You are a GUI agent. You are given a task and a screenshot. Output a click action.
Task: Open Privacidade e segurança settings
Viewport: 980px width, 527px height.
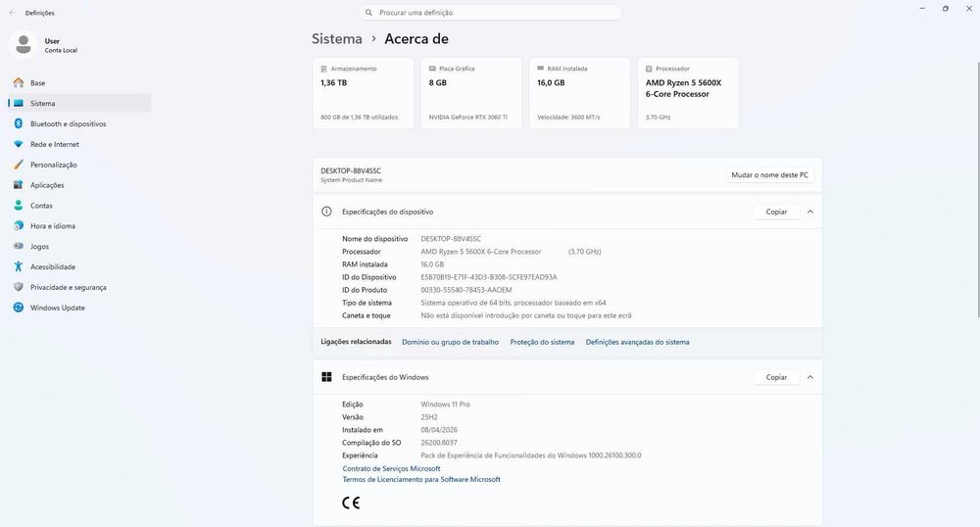79,287
